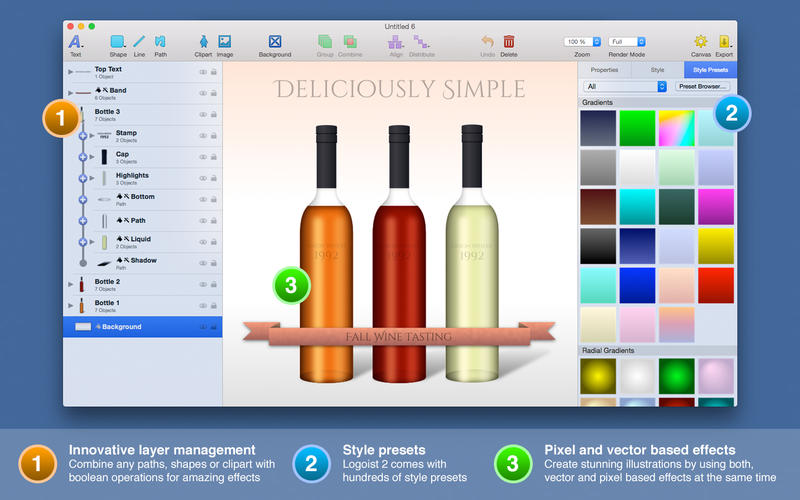
Task: Select the Fall Wine Tasting ribbon
Action: 399,336
